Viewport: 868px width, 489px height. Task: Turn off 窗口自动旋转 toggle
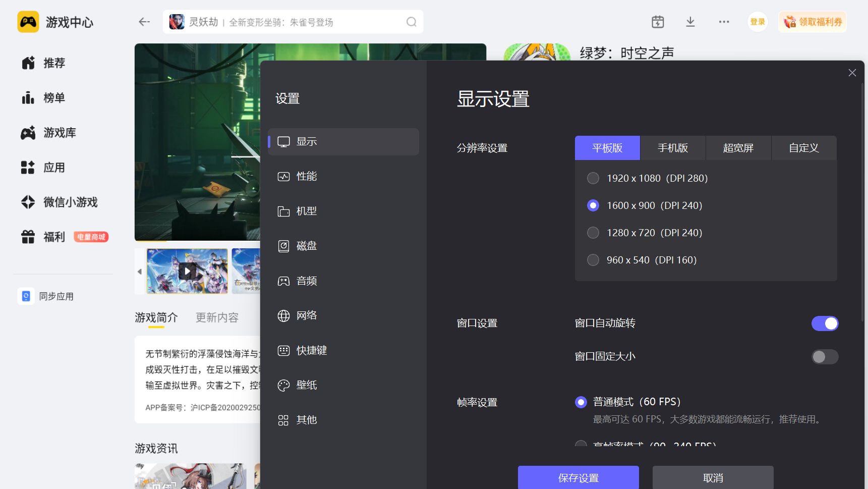tap(825, 323)
